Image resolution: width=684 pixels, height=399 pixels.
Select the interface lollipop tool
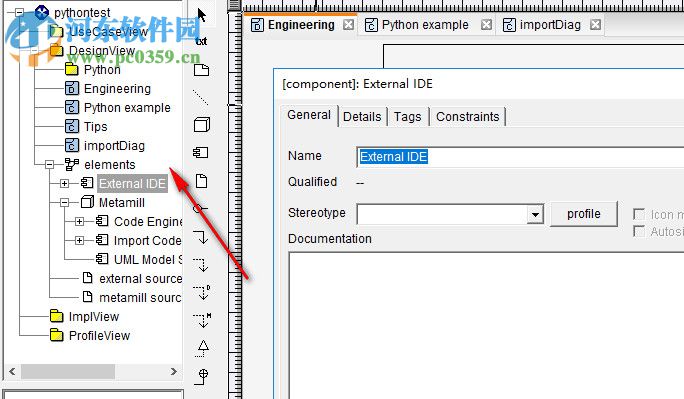200,208
